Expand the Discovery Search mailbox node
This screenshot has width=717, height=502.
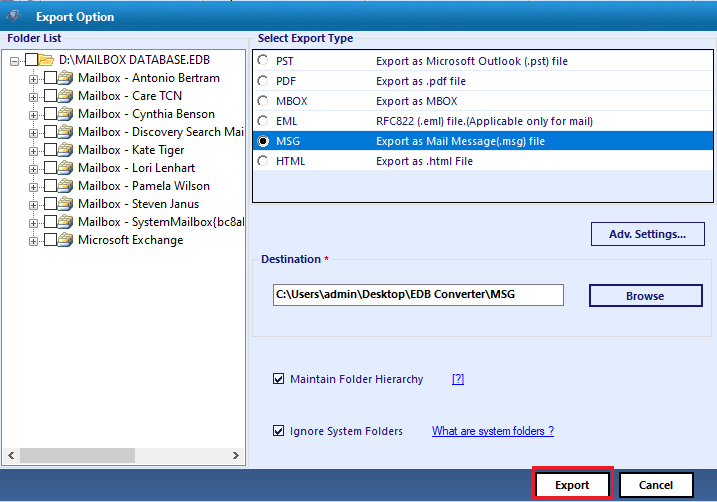point(33,133)
